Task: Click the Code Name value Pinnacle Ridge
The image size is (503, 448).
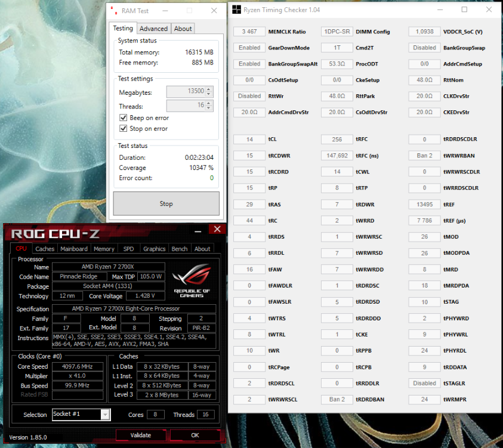Action: pyautogui.click(x=79, y=276)
